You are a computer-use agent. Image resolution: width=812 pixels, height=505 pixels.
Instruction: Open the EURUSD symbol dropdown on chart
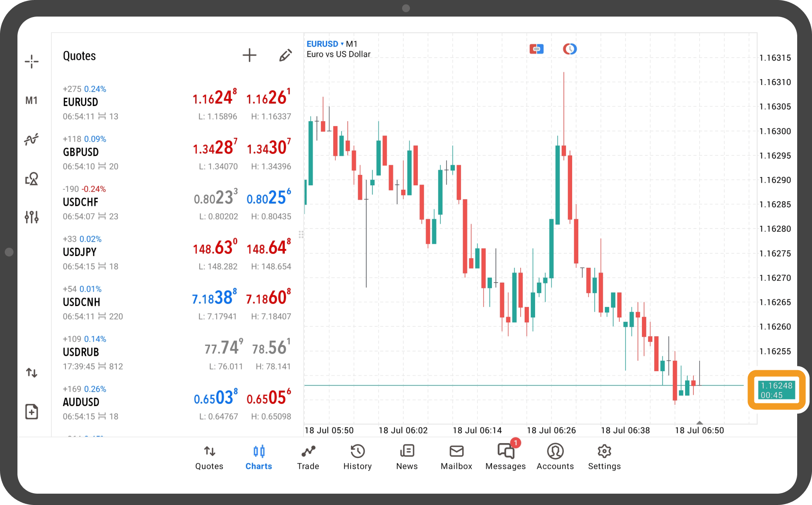pos(325,44)
